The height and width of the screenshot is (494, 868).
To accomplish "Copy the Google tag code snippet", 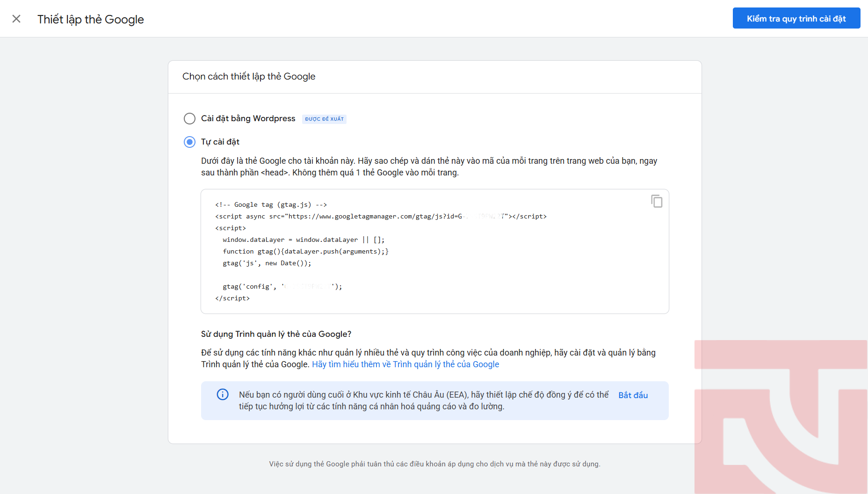I will (657, 201).
